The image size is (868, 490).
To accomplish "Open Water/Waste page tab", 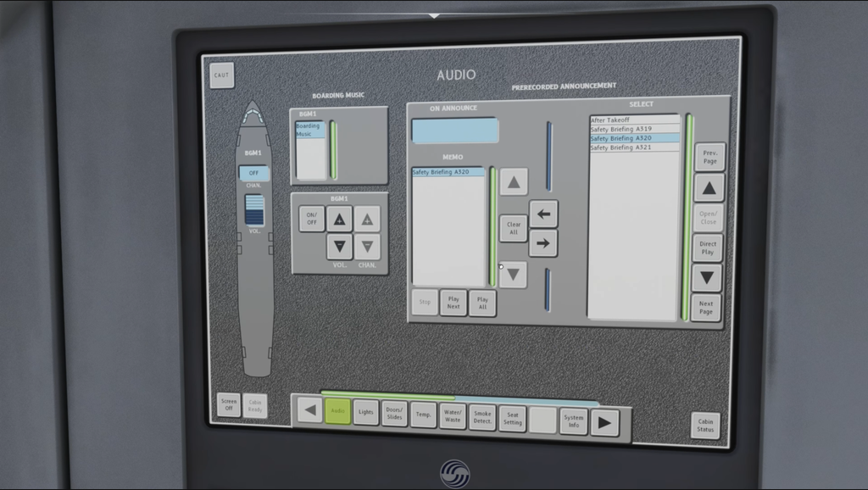I will (453, 416).
